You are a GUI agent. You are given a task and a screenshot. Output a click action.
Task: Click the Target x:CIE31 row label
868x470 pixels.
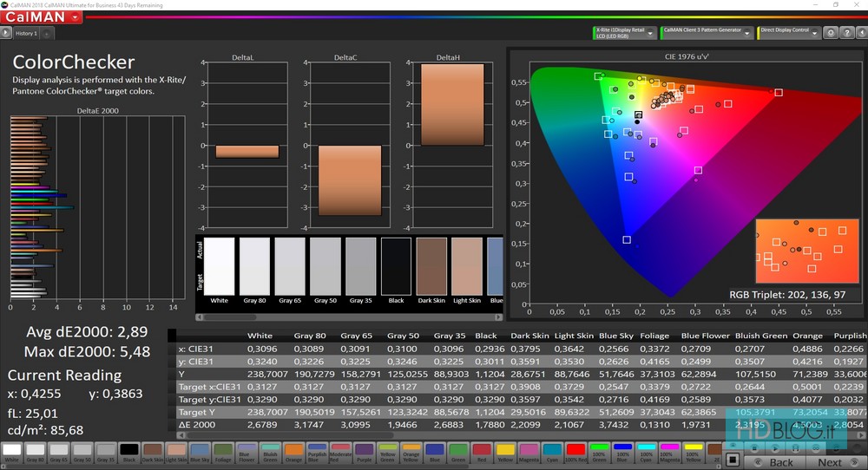tap(209, 387)
